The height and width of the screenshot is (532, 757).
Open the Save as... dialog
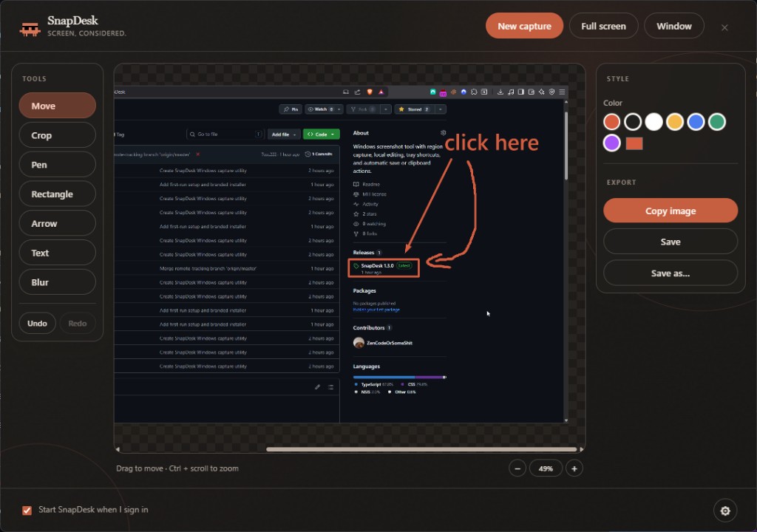click(x=671, y=273)
